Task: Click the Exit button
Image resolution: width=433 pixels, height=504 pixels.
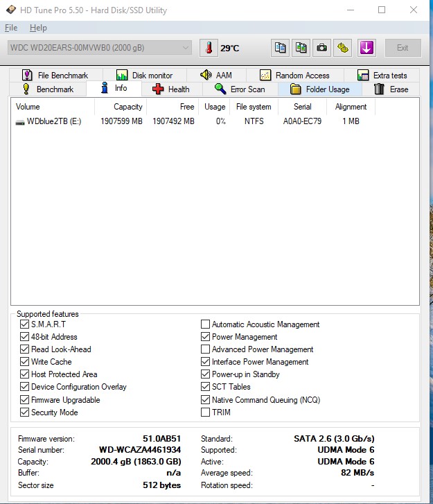Action: pos(403,48)
